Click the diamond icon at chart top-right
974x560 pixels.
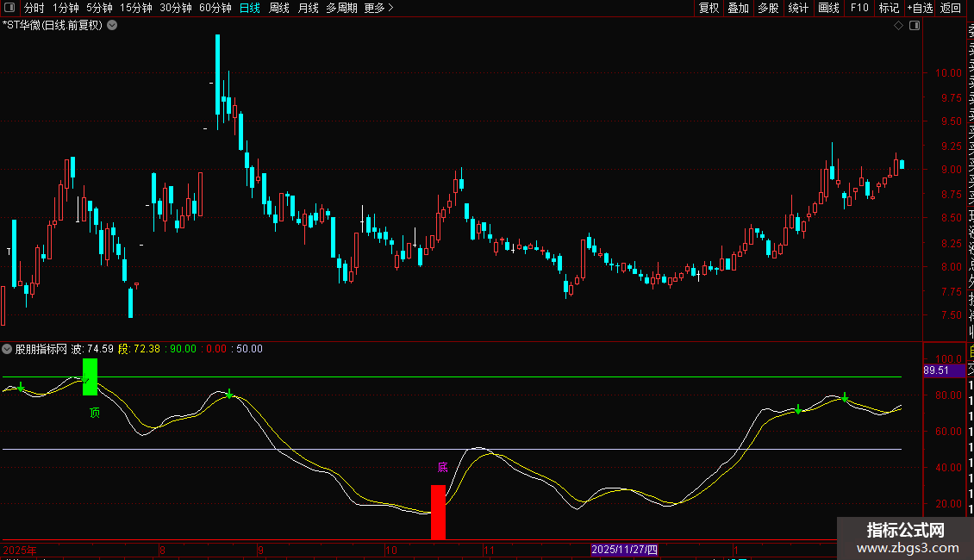[898, 26]
